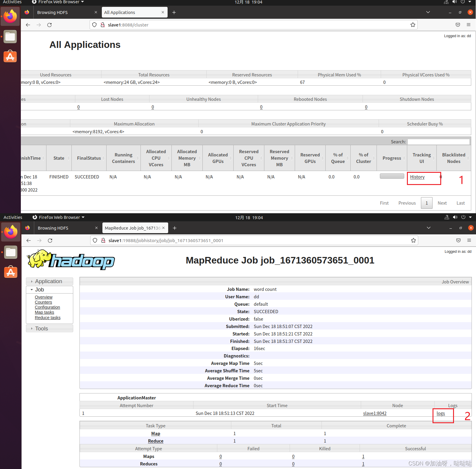The image size is (476, 469).
Task: Close the MapReduce Job tab
Action: click(x=163, y=228)
